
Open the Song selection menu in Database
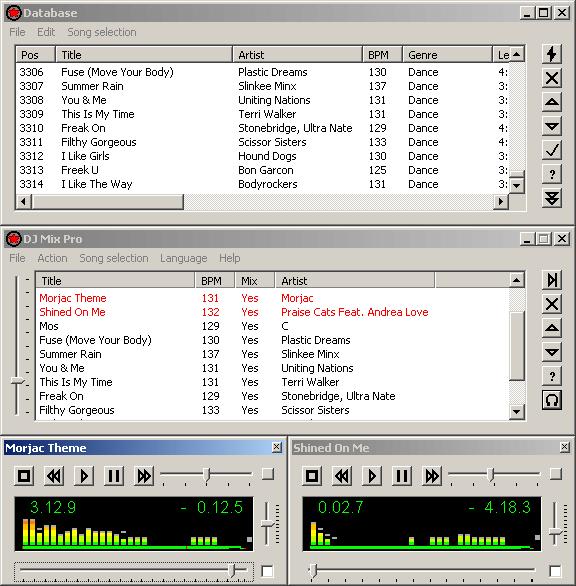click(102, 32)
